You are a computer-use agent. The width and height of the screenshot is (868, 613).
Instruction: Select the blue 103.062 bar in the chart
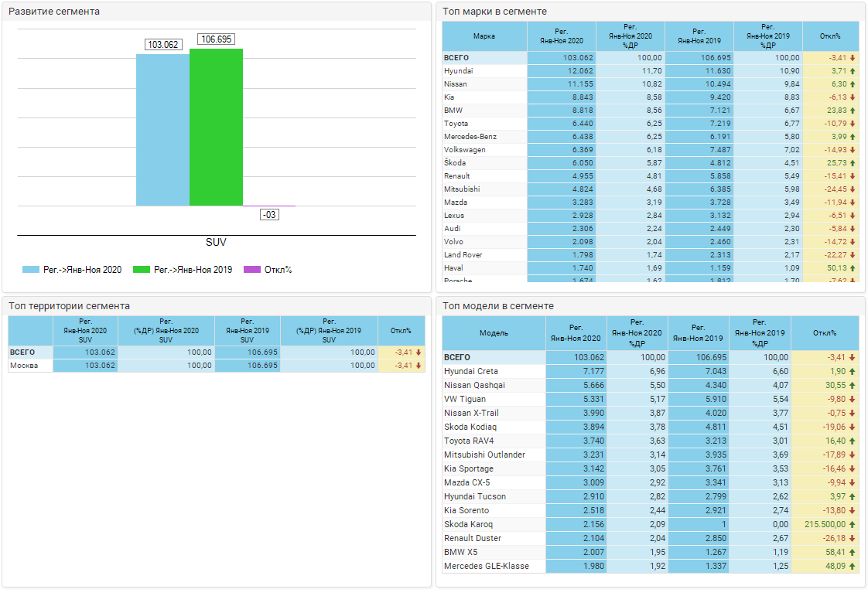point(162,130)
